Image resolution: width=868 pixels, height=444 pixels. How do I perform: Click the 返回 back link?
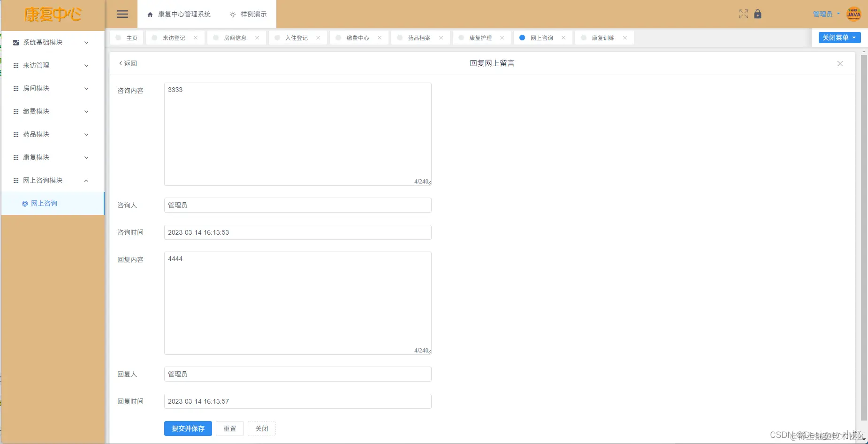click(128, 63)
